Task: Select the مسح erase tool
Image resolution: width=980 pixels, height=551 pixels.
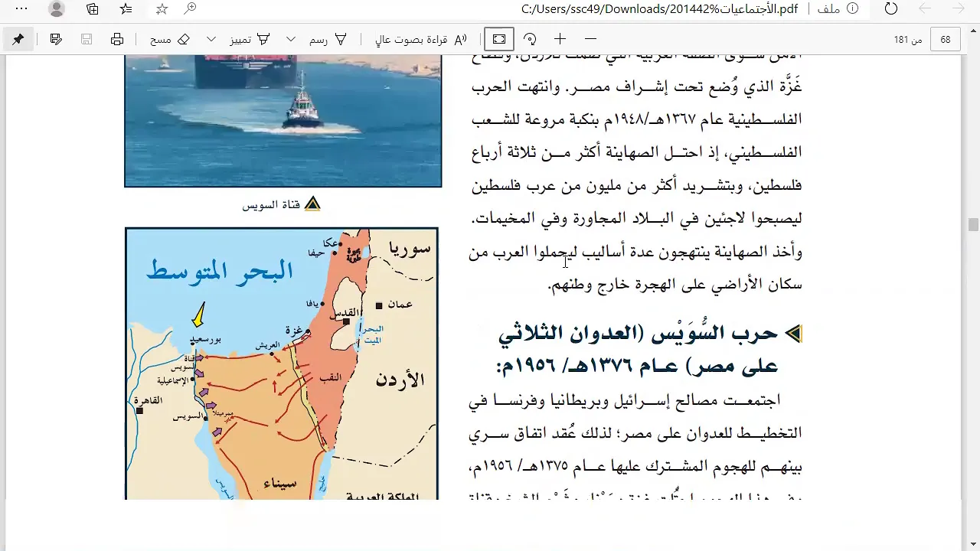Action: (170, 39)
